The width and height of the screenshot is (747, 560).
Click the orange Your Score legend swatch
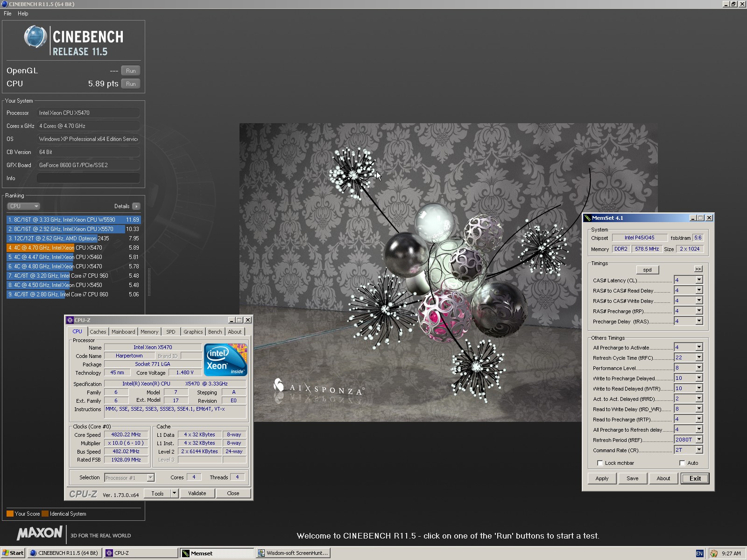pos(10,514)
